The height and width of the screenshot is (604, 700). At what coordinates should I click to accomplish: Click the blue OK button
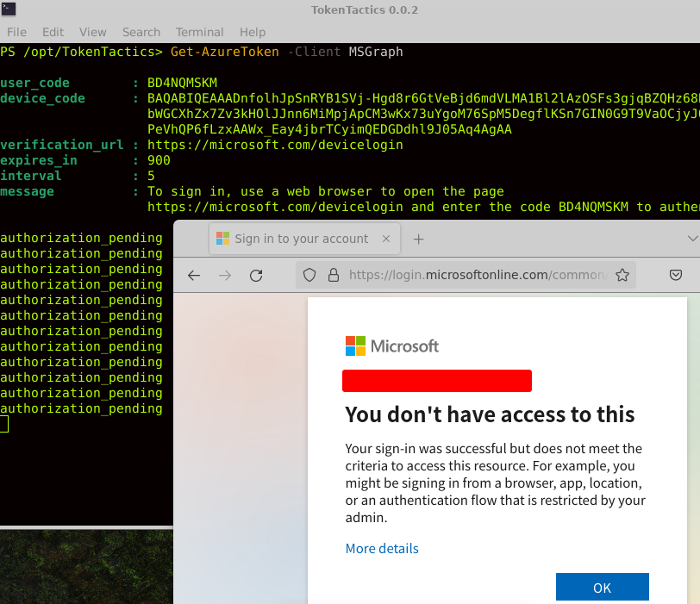603,587
